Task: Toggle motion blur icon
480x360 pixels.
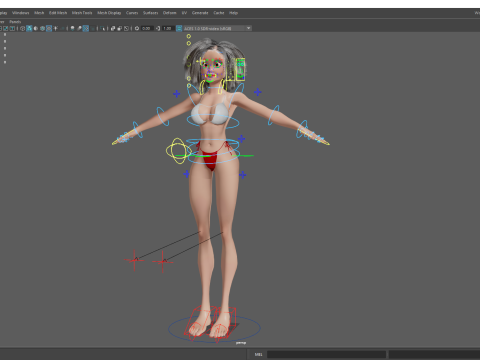Action: coord(79,28)
